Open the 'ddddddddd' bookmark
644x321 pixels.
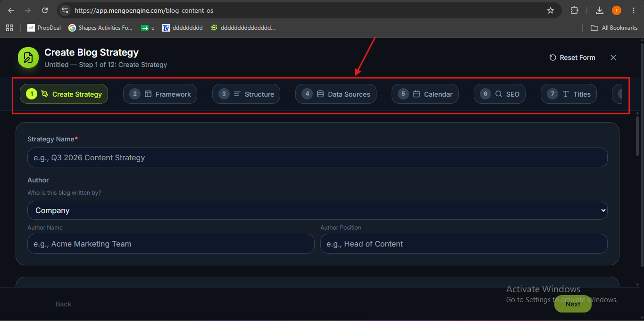tap(183, 28)
